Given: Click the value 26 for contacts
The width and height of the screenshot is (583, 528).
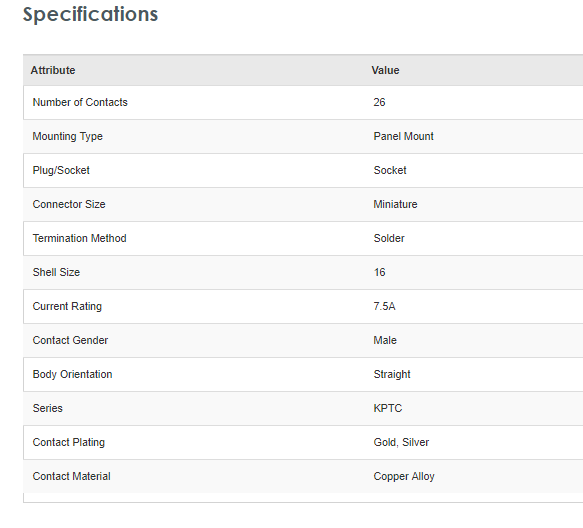Looking at the screenshot, I should tap(379, 102).
